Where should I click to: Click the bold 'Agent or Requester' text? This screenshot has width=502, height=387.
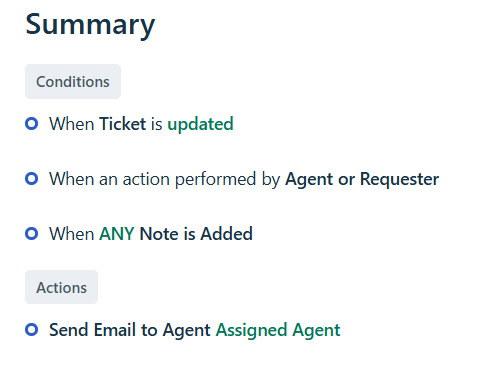click(x=362, y=179)
